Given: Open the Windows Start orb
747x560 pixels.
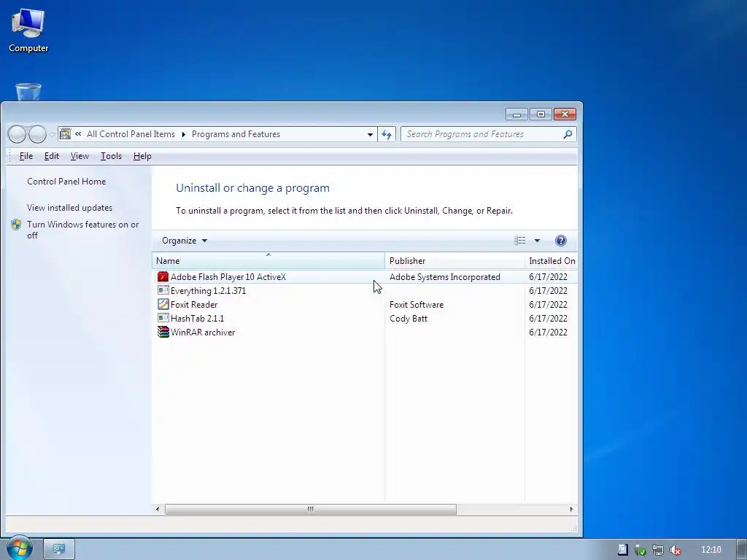Looking at the screenshot, I should tap(20, 548).
